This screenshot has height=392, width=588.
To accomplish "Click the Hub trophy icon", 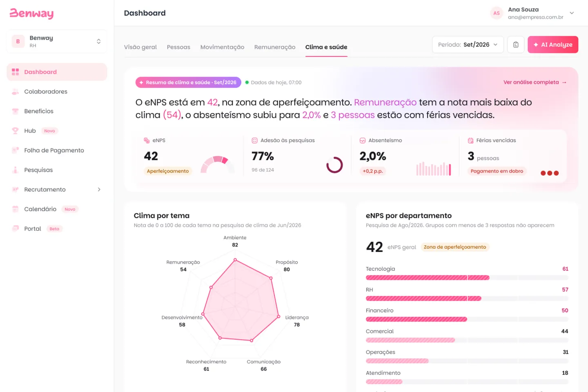I will coord(16,131).
